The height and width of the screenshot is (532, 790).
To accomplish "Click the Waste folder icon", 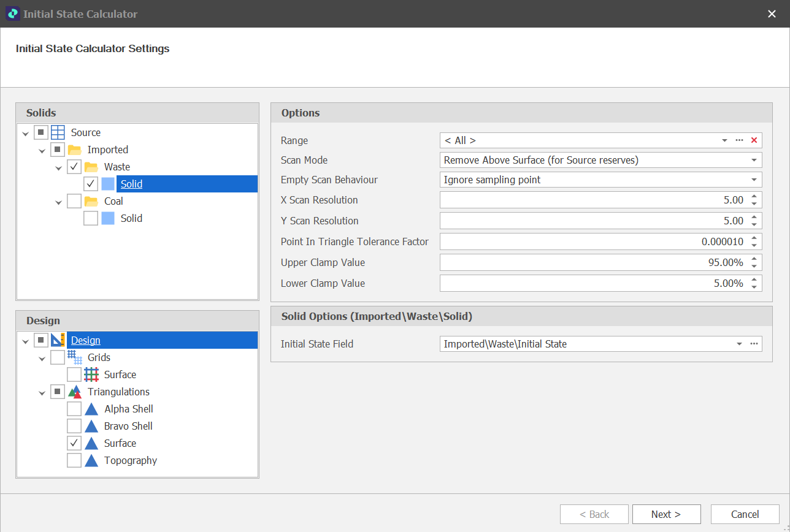I will pyautogui.click(x=93, y=167).
